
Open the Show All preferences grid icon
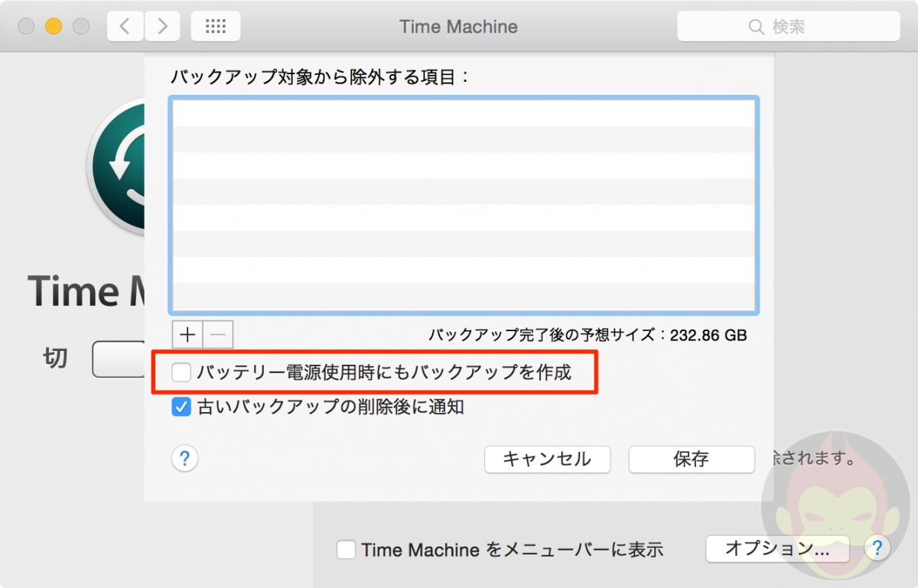pos(215,25)
